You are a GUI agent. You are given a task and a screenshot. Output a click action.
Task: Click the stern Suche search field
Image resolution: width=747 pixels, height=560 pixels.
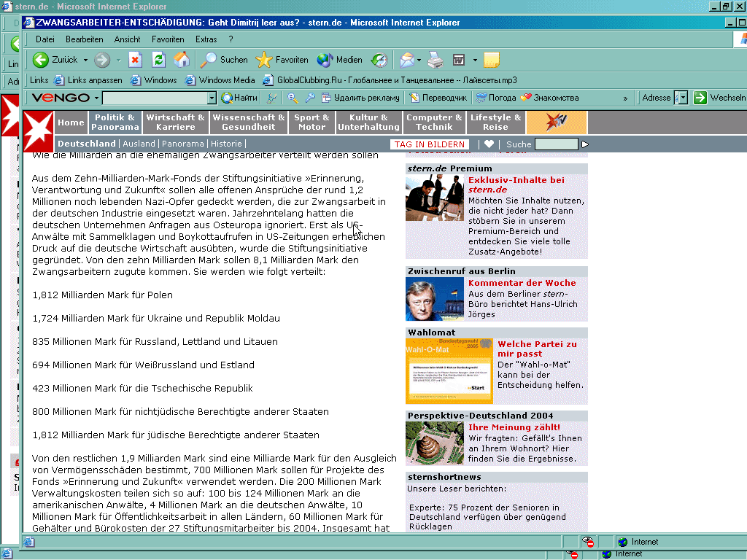click(x=556, y=144)
